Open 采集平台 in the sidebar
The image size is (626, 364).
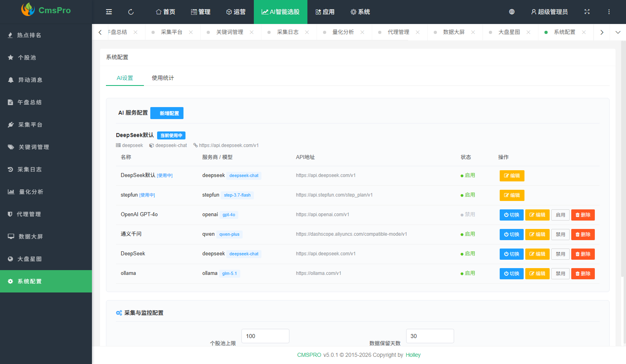click(46, 125)
